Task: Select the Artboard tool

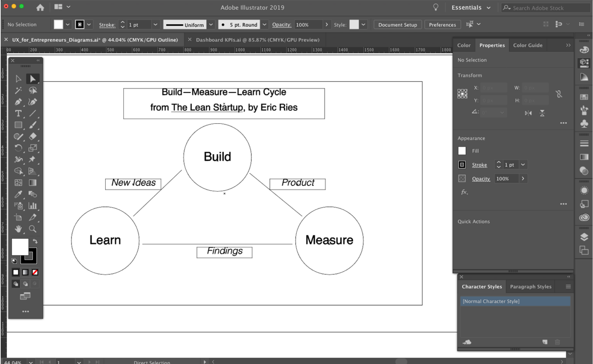Action: (18, 217)
